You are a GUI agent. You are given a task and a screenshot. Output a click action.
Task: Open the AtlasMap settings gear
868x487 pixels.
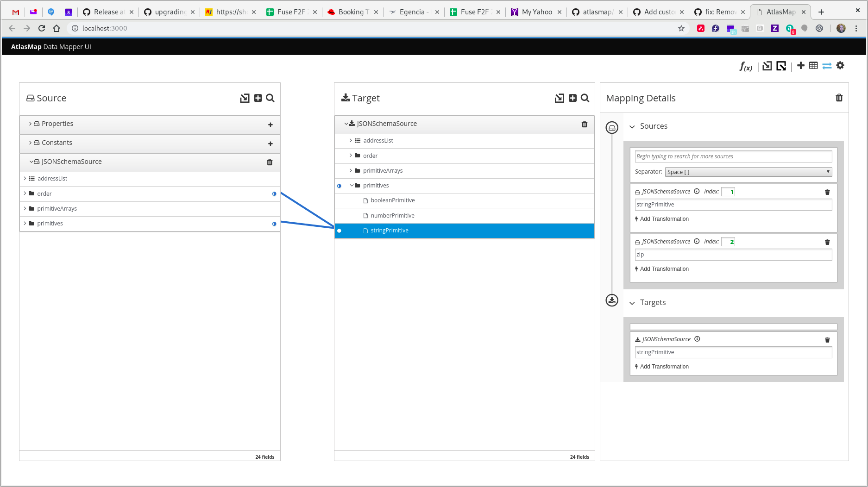tap(840, 65)
